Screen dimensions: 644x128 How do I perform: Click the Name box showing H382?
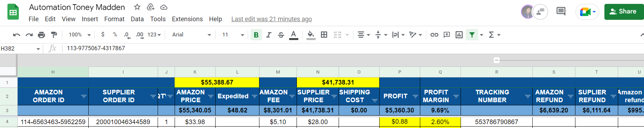(21, 48)
